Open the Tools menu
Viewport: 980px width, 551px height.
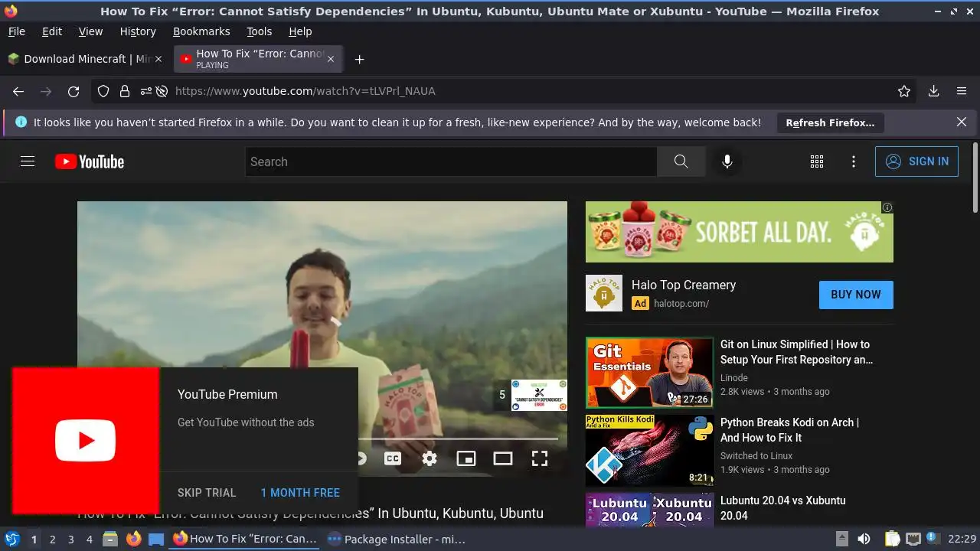pyautogui.click(x=259, y=31)
